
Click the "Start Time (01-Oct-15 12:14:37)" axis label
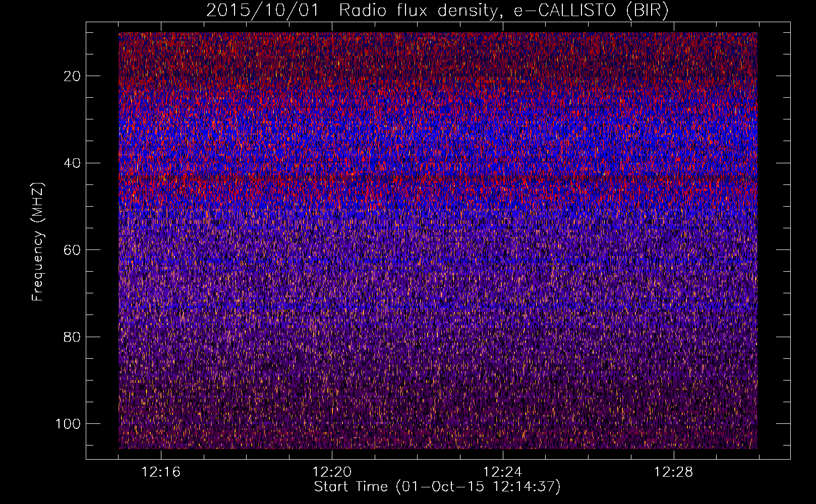437,487
